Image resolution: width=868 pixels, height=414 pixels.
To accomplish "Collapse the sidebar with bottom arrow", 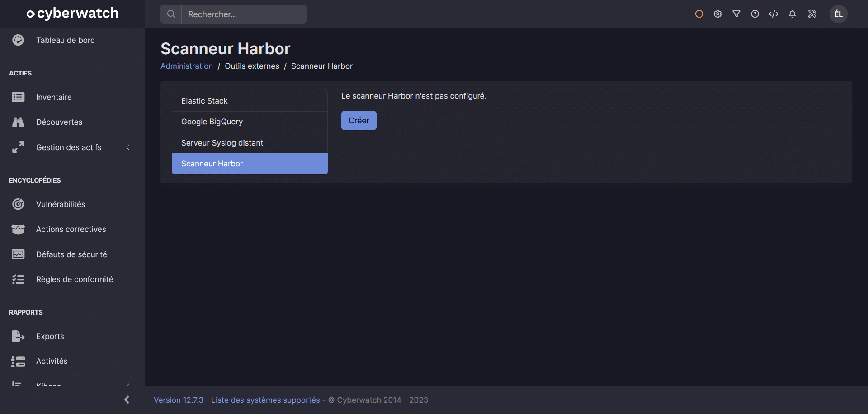I will coord(127,400).
